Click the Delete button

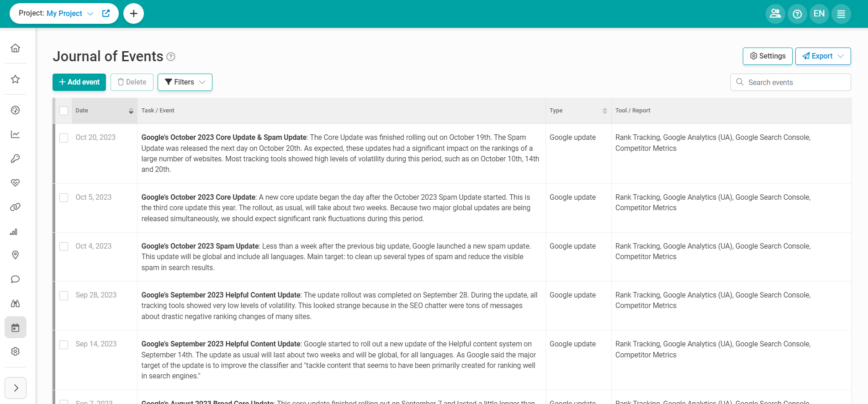(x=132, y=82)
